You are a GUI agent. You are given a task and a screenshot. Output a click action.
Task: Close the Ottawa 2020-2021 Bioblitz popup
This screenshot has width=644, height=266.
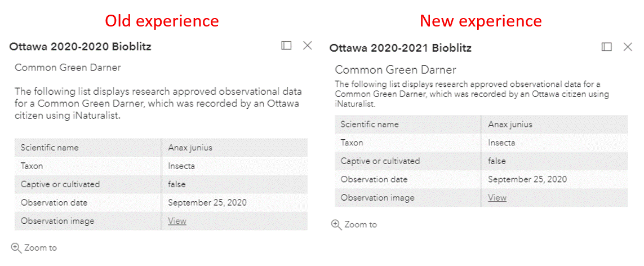click(628, 47)
